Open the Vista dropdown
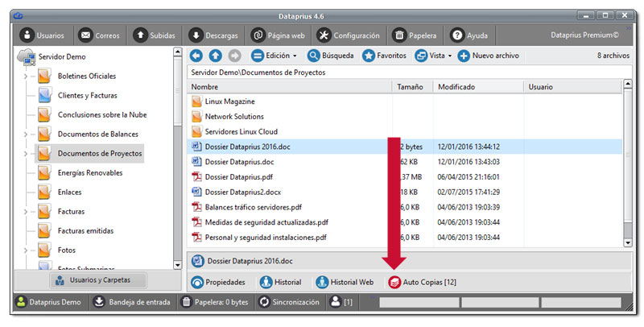The height and width of the screenshot is (327, 644). pyautogui.click(x=433, y=56)
